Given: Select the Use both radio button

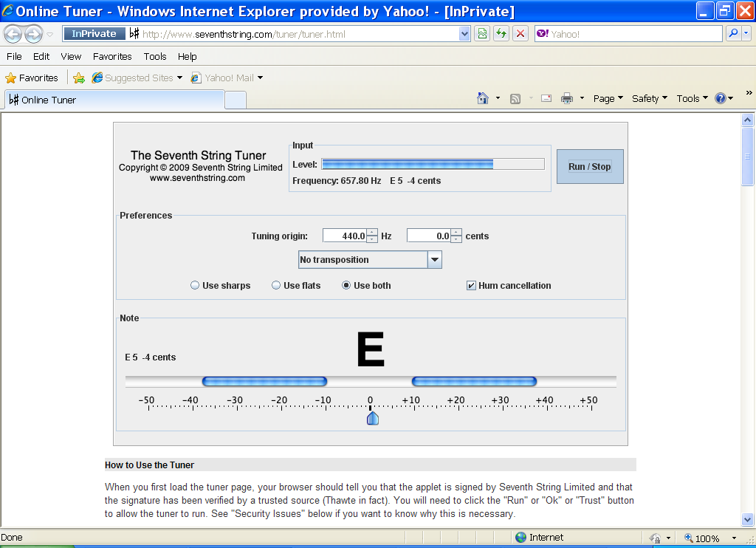Looking at the screenshot, I should tap(346, 285).
